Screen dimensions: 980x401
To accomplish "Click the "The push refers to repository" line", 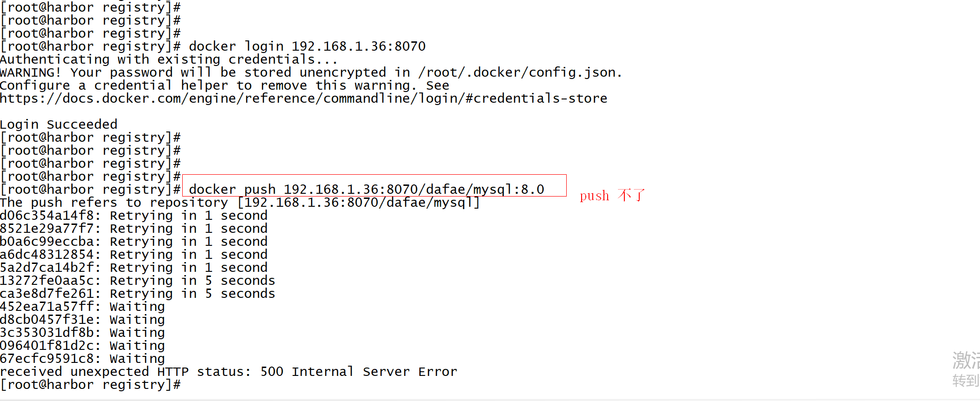I will (239, 203).
